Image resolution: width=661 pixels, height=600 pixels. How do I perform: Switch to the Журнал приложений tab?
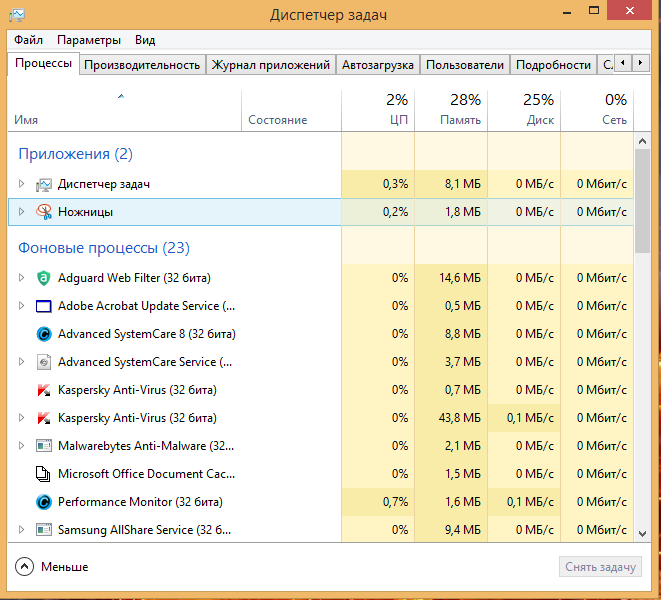point(271,65)
